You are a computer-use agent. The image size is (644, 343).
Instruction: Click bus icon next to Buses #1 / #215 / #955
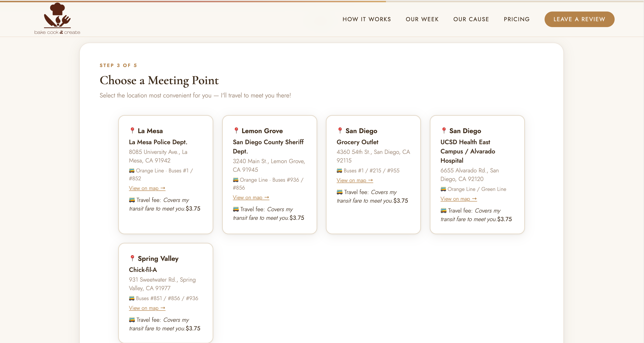coord(339,171)
